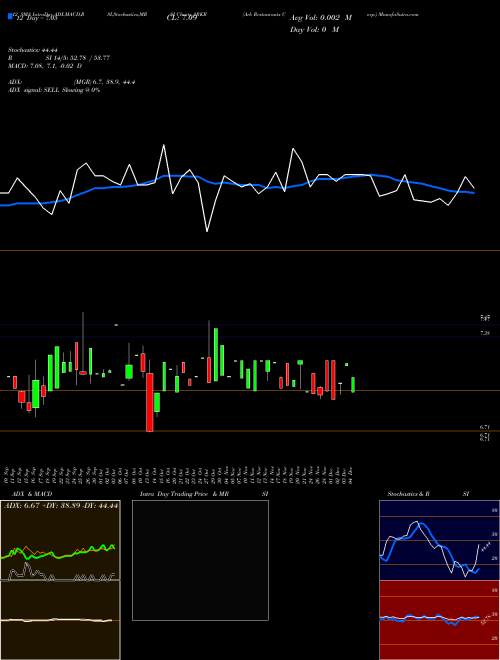Click the large red candlestick touching lowest orange line
500x660 pixels.
click(x=149, y=402)
